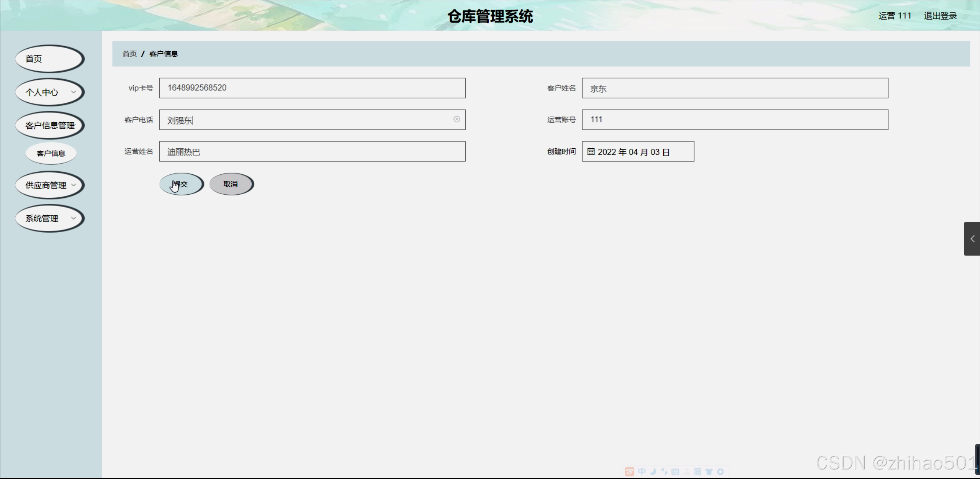Click the 首页 breadcrumb link
The image size is (980, 479).
point(129,54)
